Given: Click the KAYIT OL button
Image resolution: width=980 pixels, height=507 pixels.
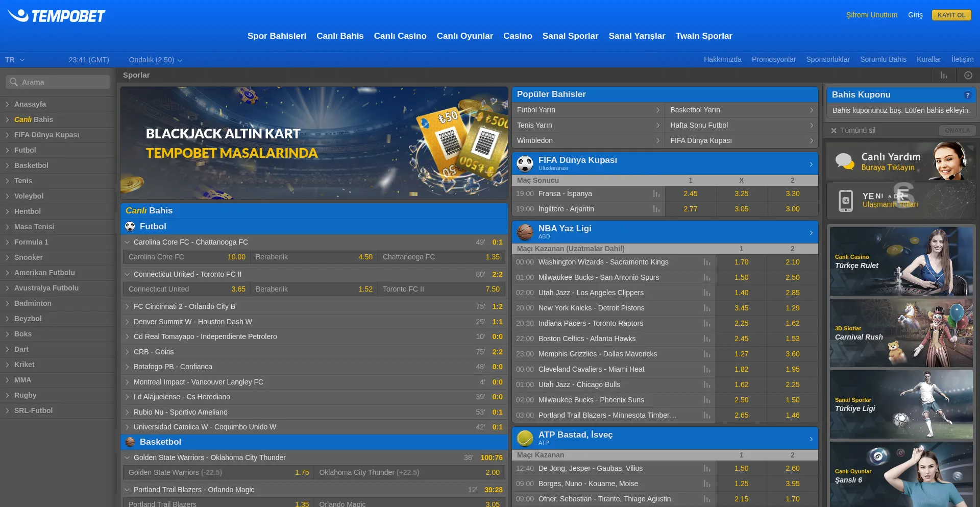Looking at the screenshot, I should click(951, 15).
